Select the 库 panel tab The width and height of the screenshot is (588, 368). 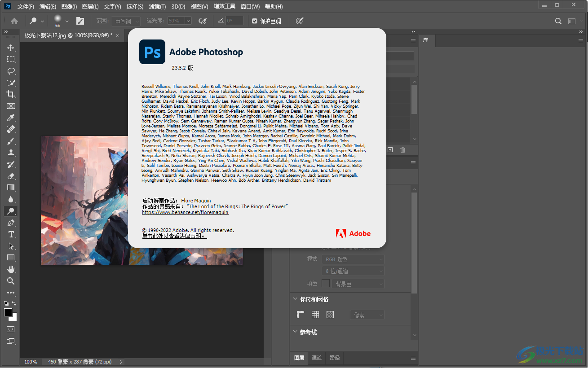[x=425, y=40]
